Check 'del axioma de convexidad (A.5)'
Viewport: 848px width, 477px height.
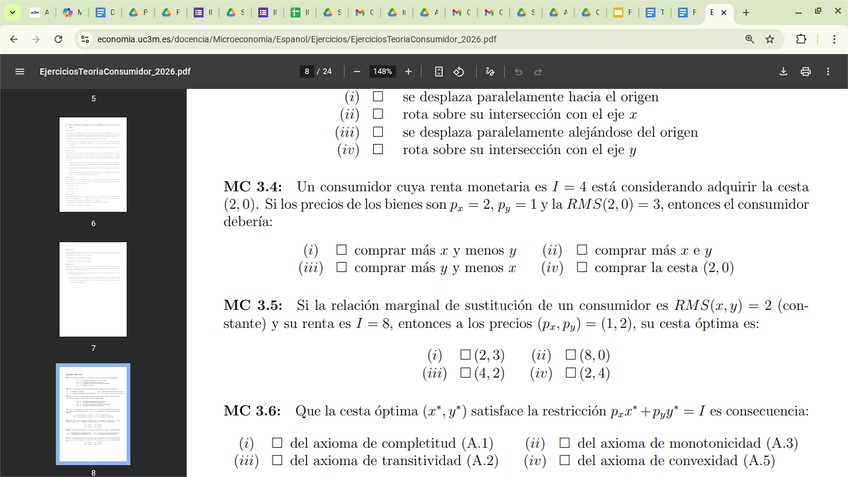click(x=565, y=460)
